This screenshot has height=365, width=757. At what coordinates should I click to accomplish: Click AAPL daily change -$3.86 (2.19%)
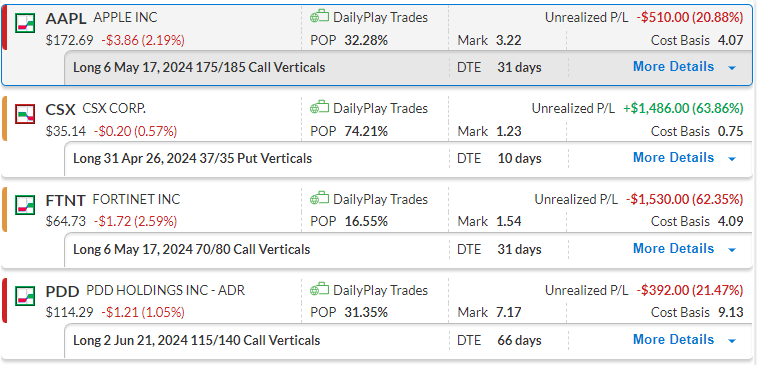[x=143, y=40]
